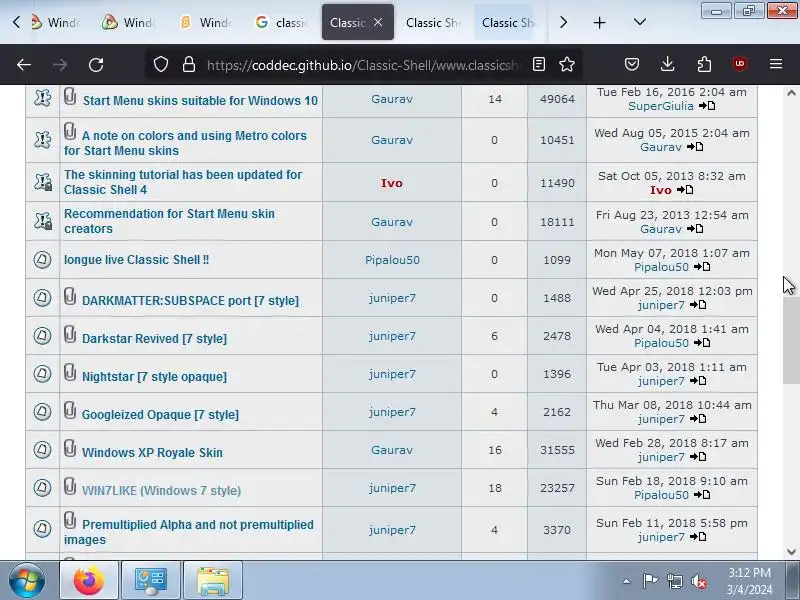Open the downloads arrow icon
800x600 pixels.
coord(667,64)
